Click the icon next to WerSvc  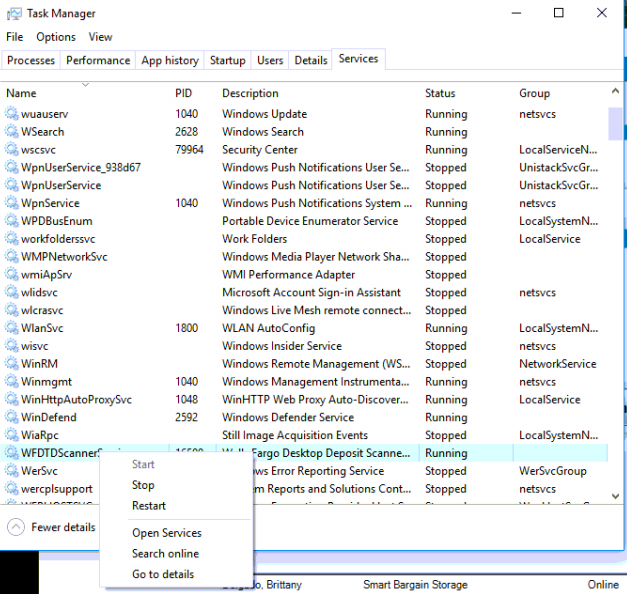point(12,471)
